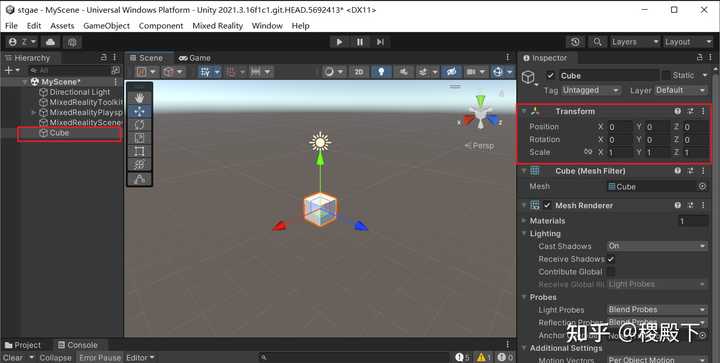Uncheck the Cube active checkbox
This screenshot has height=363, width=720.
click(x=550, y=75)
